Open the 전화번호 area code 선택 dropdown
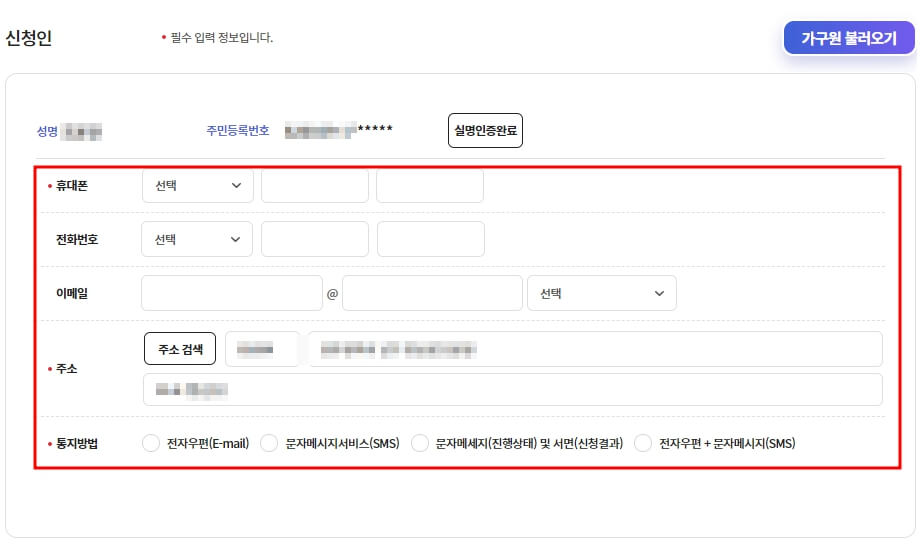 [197, 240]
